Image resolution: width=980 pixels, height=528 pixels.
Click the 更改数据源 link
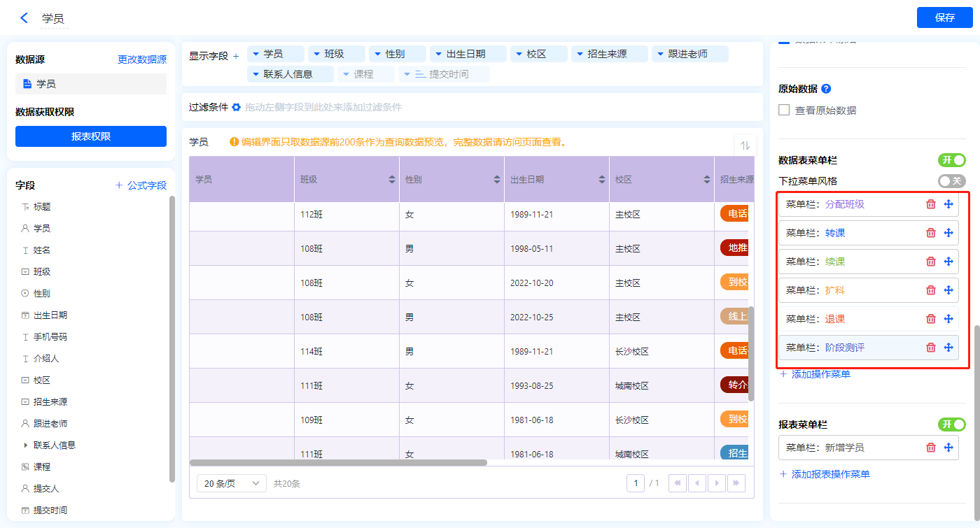coord(142,60)
